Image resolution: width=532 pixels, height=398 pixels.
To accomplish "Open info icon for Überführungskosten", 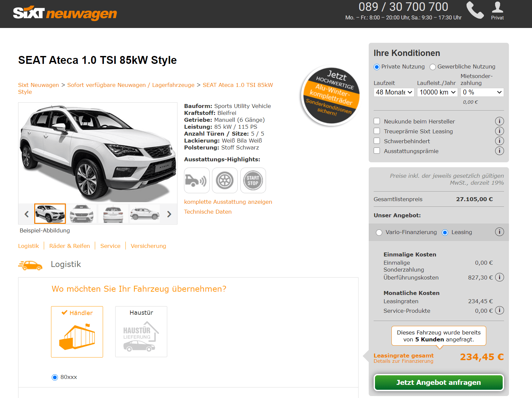I will click(499, 277).
